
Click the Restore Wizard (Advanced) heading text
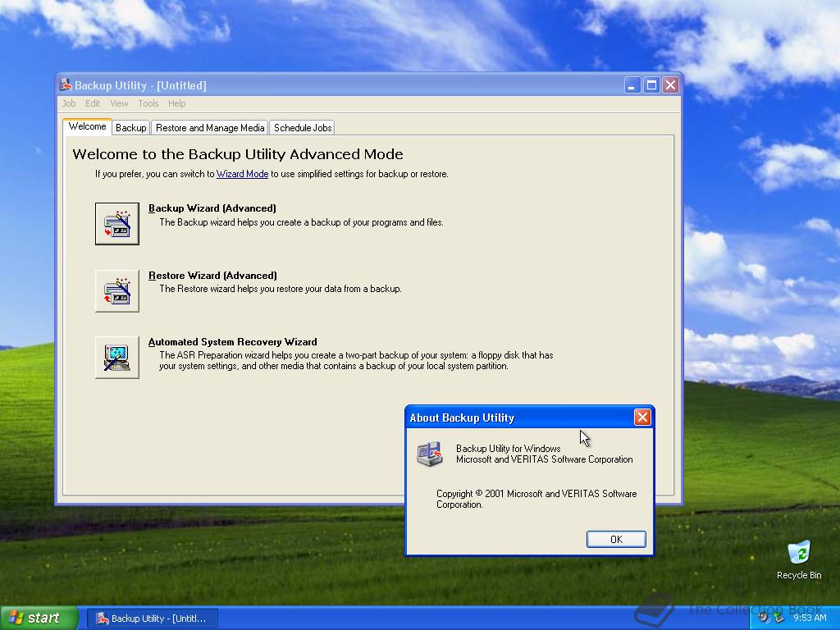[x=212, y=276]
